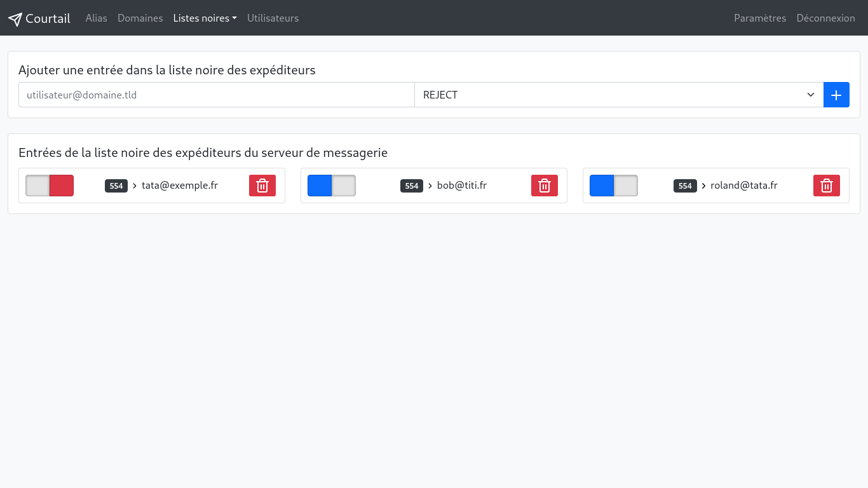Toggle the switch for tata@exemple.fr
Viewport: 868px width, 488px height.
pos(50,186)
